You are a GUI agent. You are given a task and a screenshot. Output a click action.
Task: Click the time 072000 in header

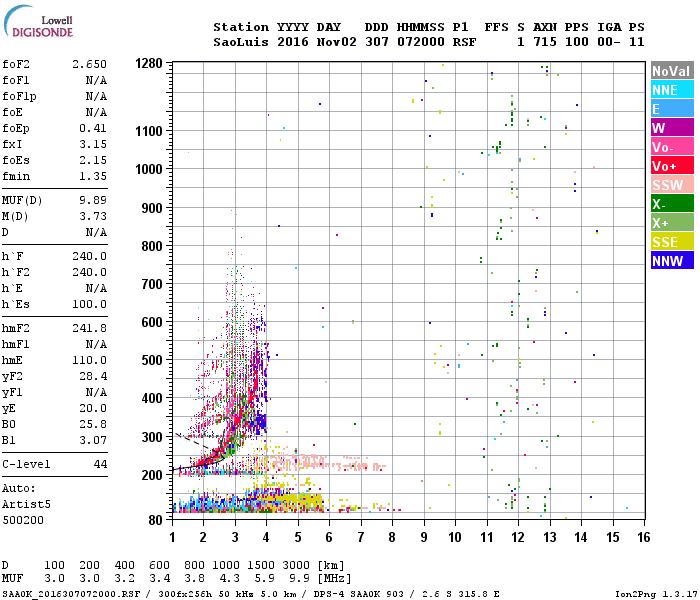click(421, 42)
